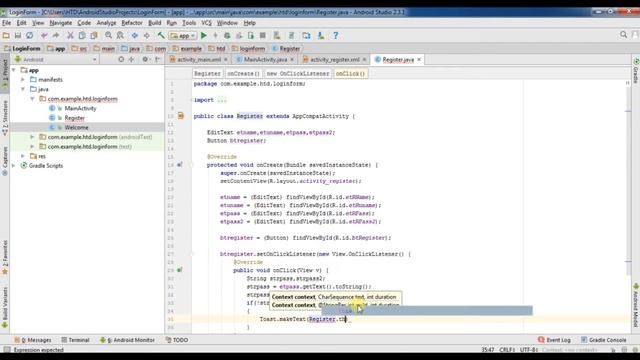Toggle the Build Variants side panel
This screenshot has height=360, width=640.
point(5,307)
